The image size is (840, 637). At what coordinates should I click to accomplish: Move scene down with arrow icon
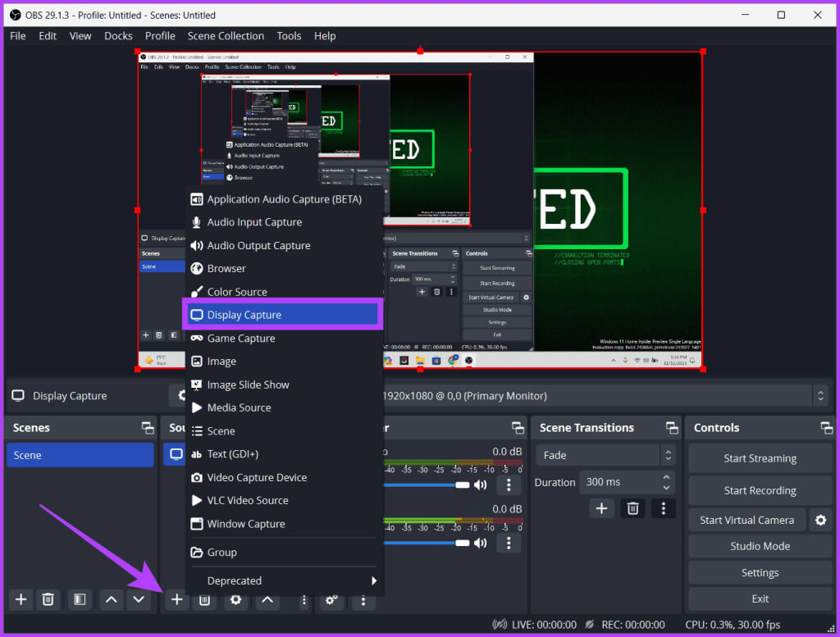click(139, 599)
